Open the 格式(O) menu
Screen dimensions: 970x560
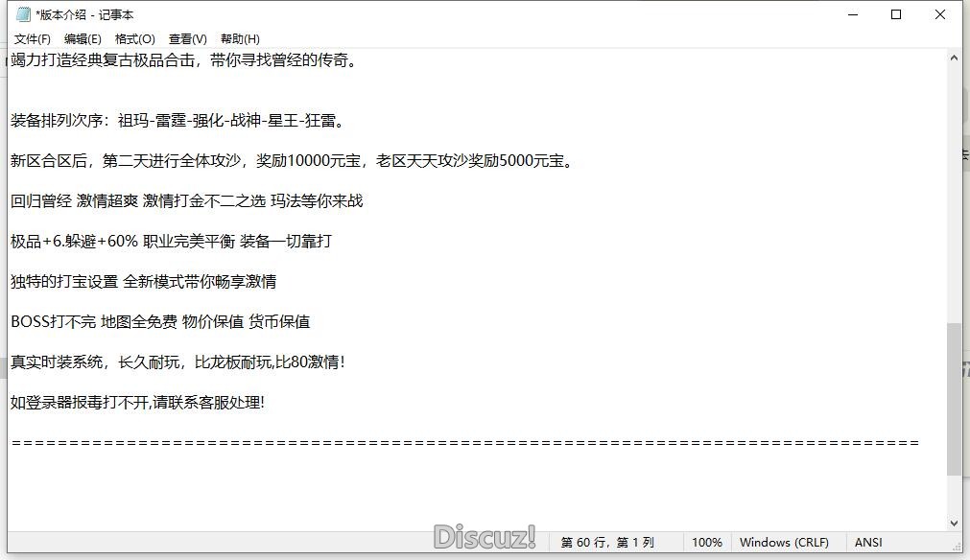click(133, 38)
